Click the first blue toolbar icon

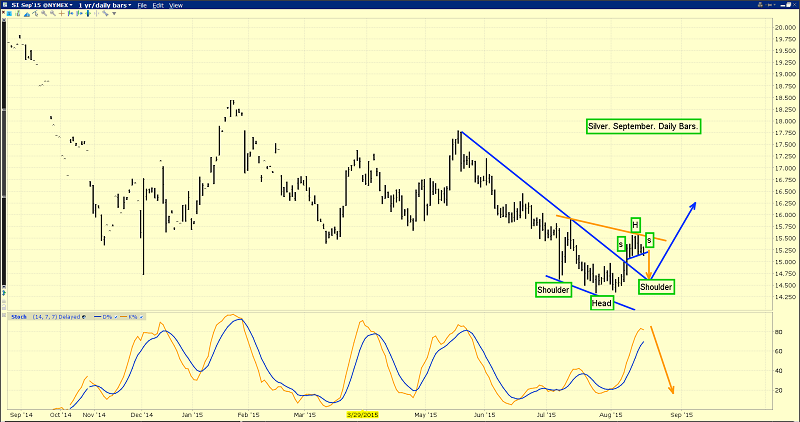click(x=9, y=13)
